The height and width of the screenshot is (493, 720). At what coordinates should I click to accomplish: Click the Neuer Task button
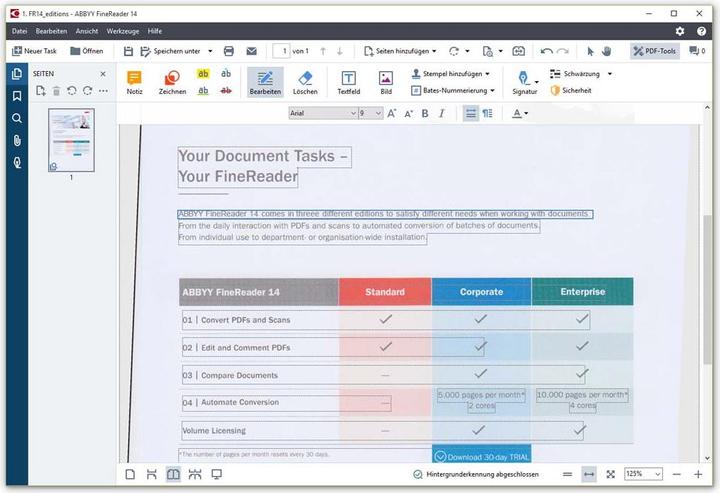tap(34, 51)
